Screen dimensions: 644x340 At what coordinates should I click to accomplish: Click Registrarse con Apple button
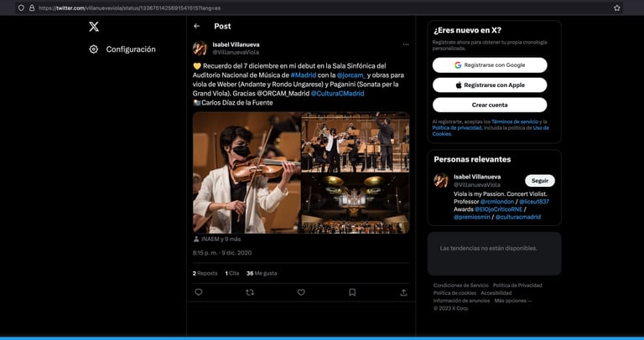pyautogui.click(x=490, y=85)
